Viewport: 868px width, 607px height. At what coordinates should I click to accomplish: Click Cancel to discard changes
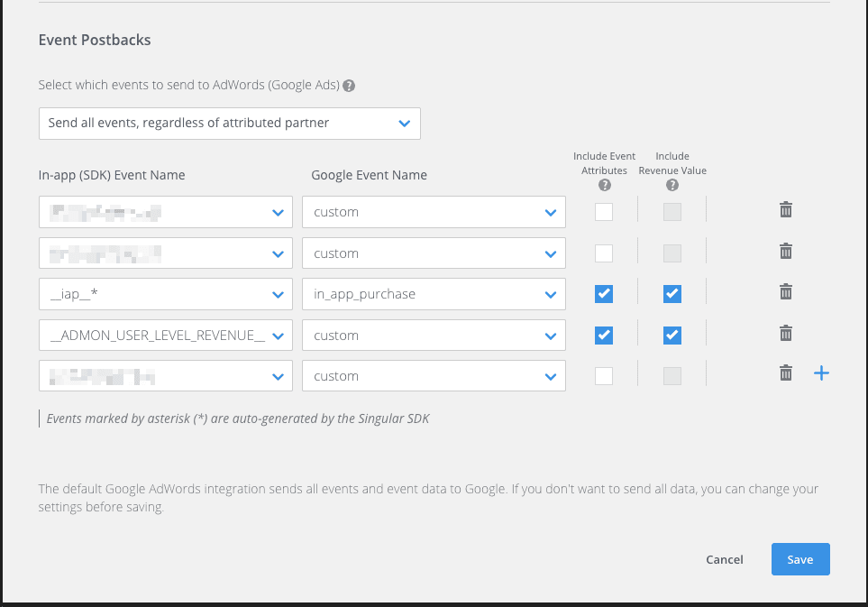click(x=724, y=559)
